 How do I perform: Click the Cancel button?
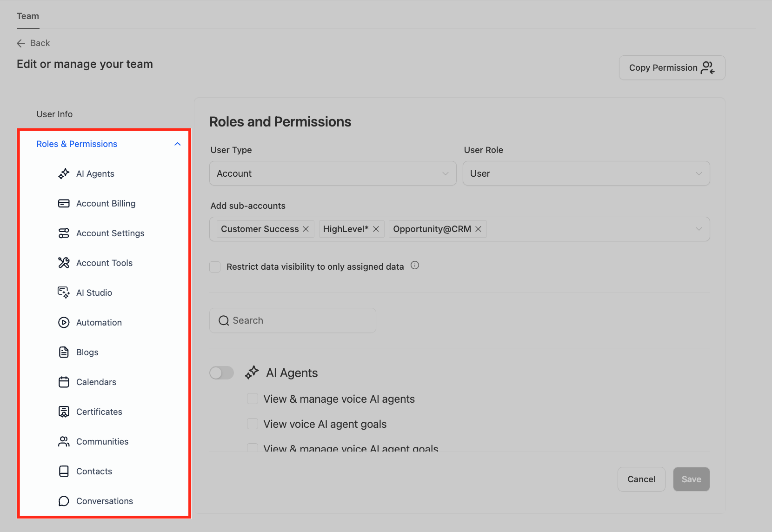[x=641, y=479]
